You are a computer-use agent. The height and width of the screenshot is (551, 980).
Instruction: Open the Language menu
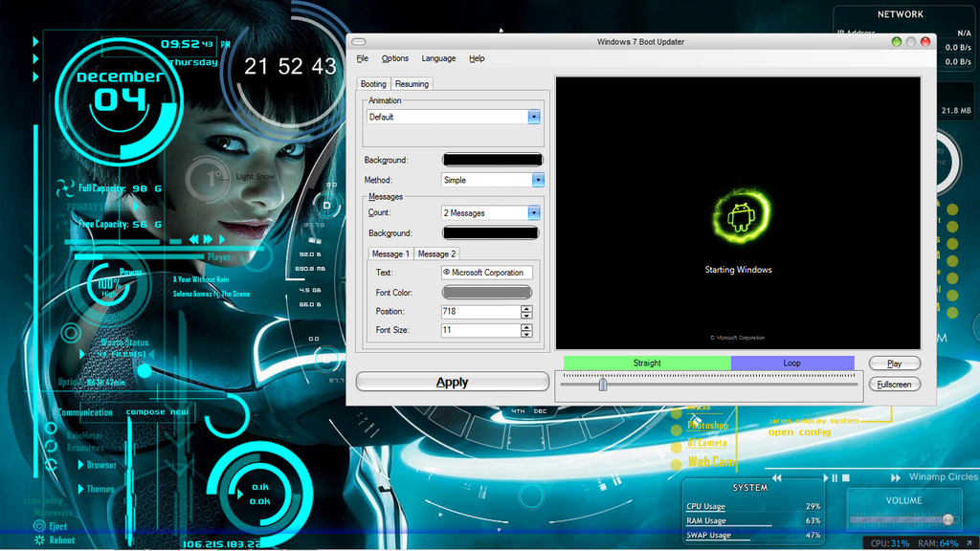438,58
